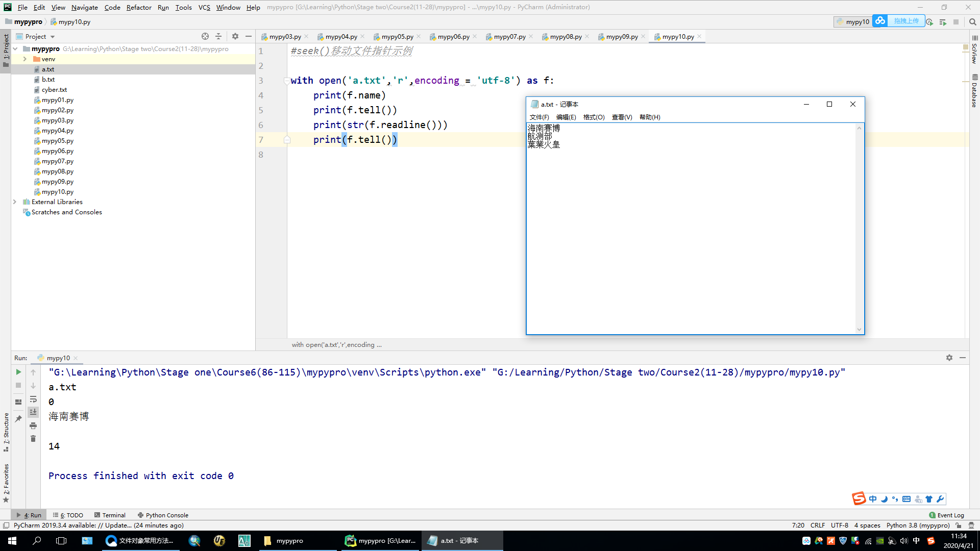Open Search Everywhere magnifier icon
Viewport: 980px width, 551px height.
(973, 22)
